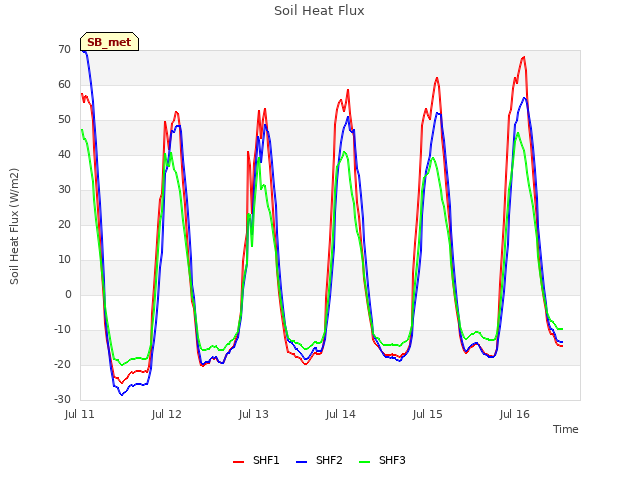Click the Jul 15 x-axis label
Screen dimensions: 640x480
(427, 414)
